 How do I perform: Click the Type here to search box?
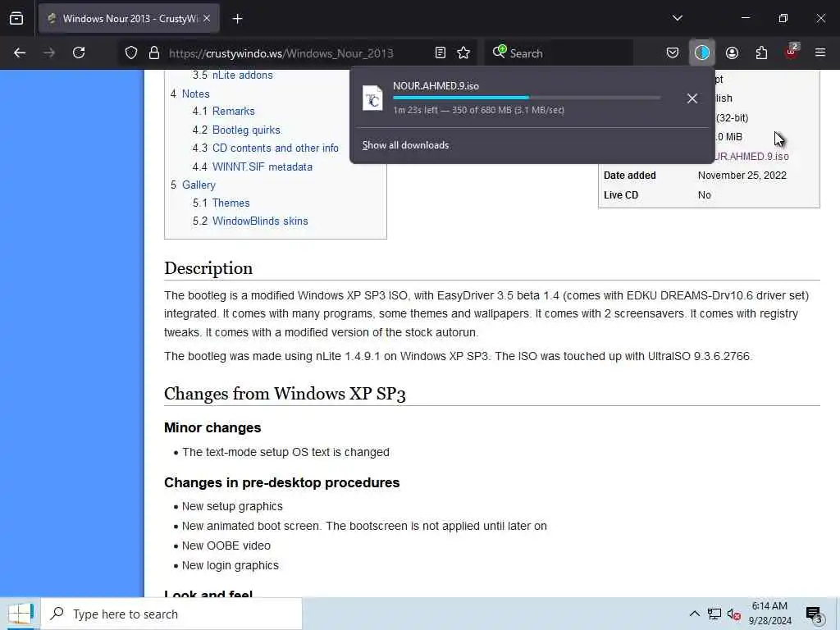click(x=171, y=614)
